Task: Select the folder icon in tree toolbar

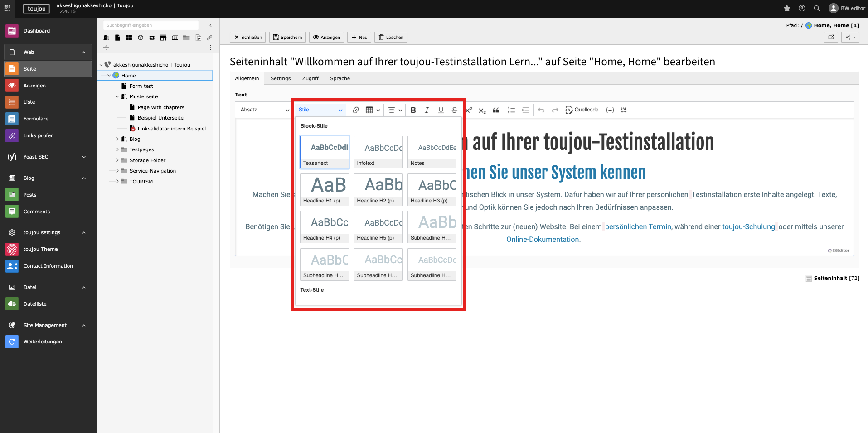Action: coord(186,38)
